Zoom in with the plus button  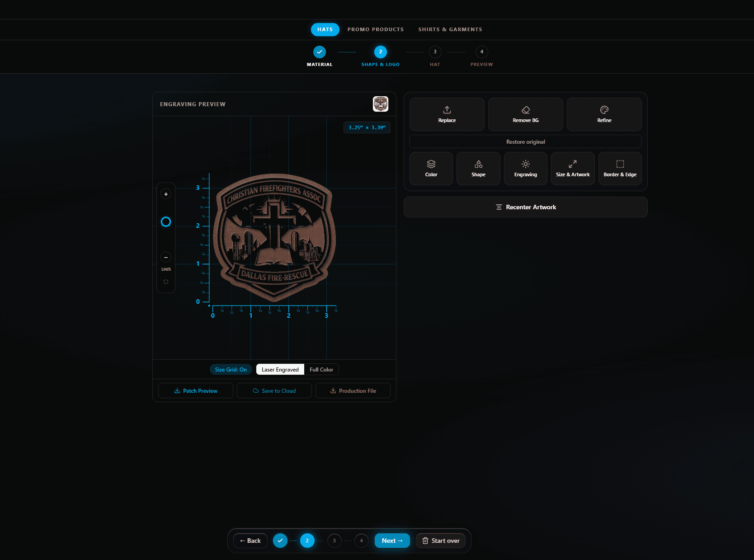tap(166, 194)
